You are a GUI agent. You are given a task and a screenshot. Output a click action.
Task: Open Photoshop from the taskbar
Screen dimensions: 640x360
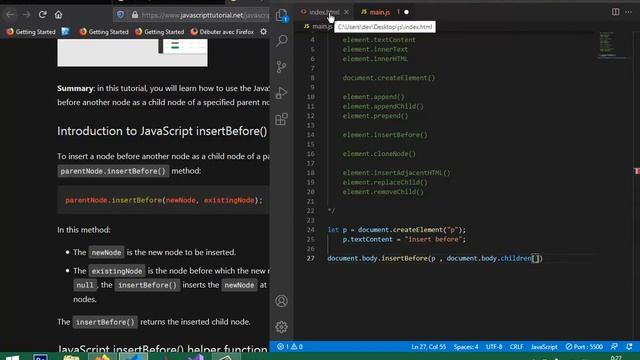tap(40, 357)
